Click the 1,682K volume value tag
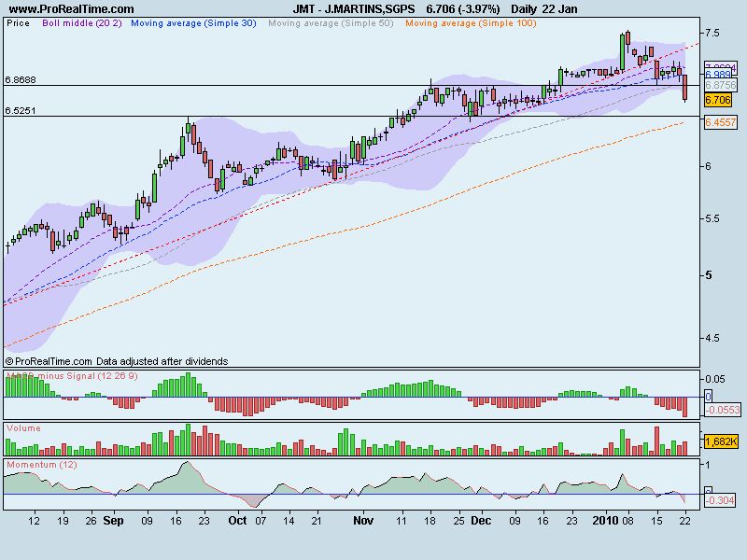Image resolution: width=747 pixels, height=560 pixels. point(721,441)
